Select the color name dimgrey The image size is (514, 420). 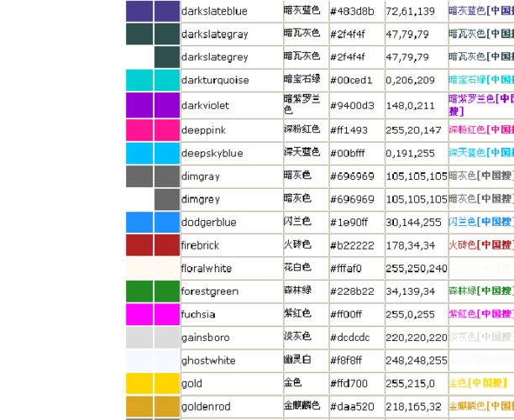[x=201, y=200]
